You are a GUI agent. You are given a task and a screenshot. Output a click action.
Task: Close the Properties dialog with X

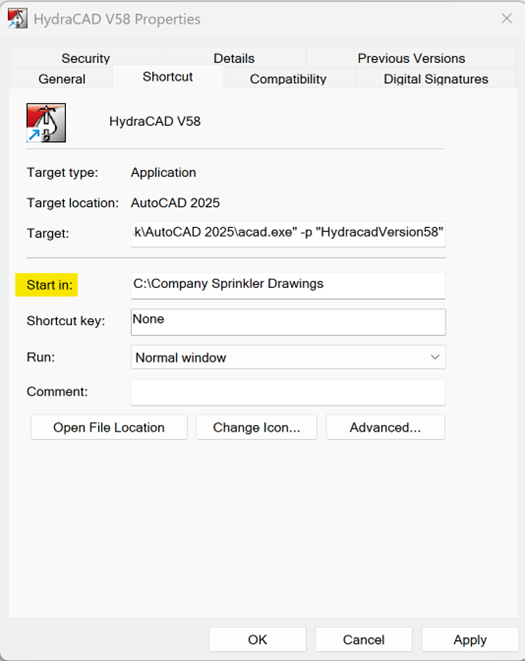pyautogui.click(x=506, y=18)
